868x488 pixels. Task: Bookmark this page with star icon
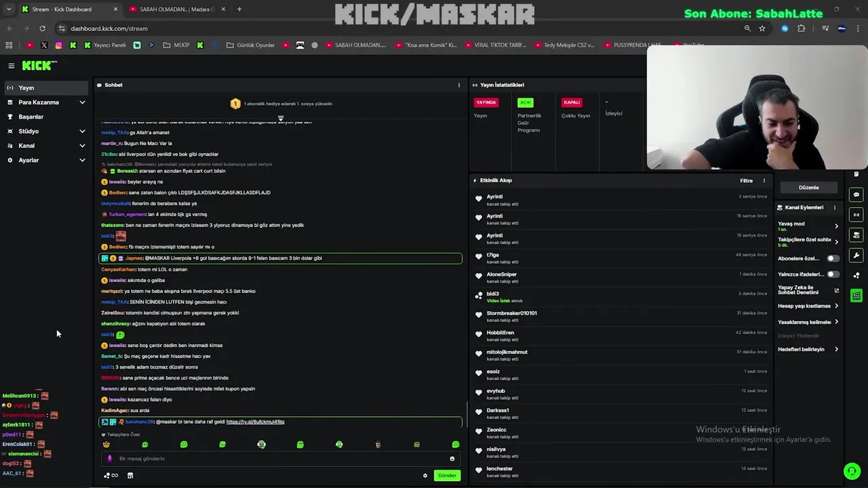point(762,28)
